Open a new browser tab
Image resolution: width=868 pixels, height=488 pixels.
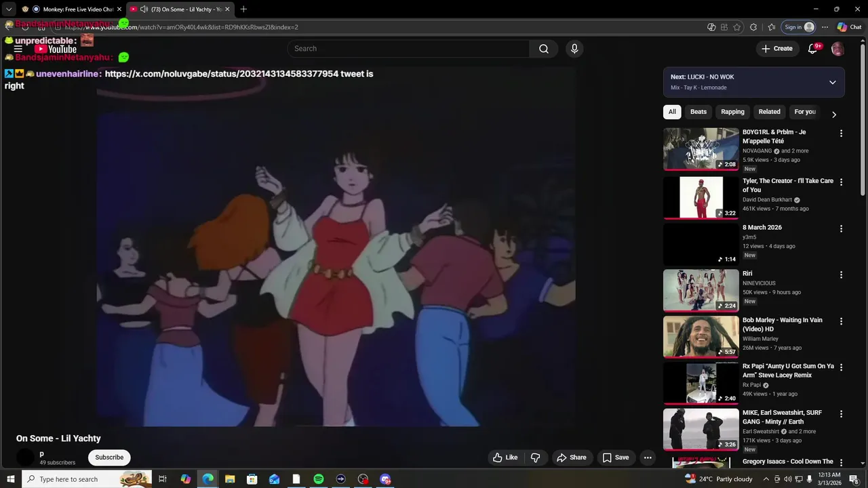coord(243,9)
